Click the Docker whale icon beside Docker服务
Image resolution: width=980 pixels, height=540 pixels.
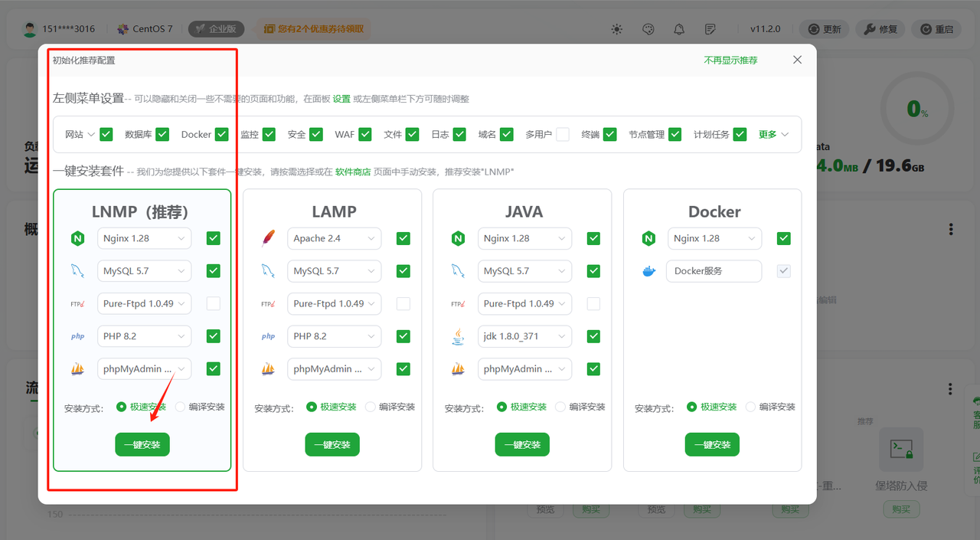tap(648, 271)
